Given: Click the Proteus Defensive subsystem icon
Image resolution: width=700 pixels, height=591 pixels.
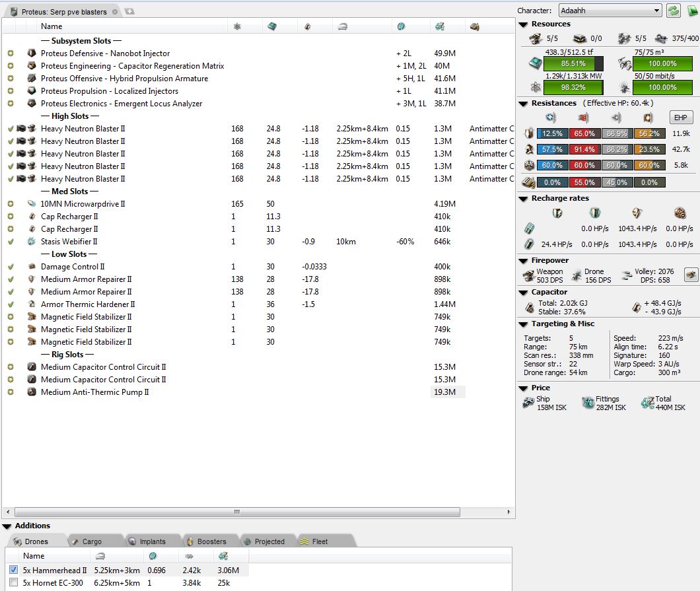Looking at the screenshot, I should (32, 53).
